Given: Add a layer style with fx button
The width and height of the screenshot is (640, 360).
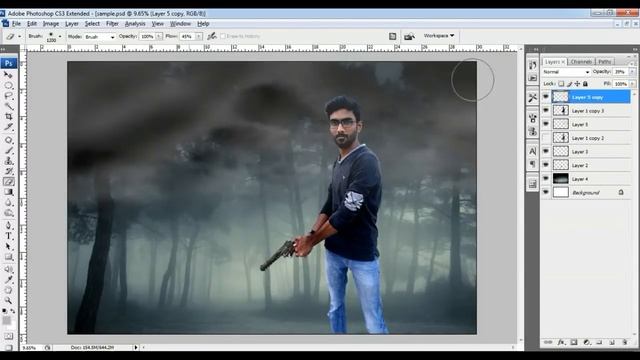Looking at the screenshot, I should 561,342.
